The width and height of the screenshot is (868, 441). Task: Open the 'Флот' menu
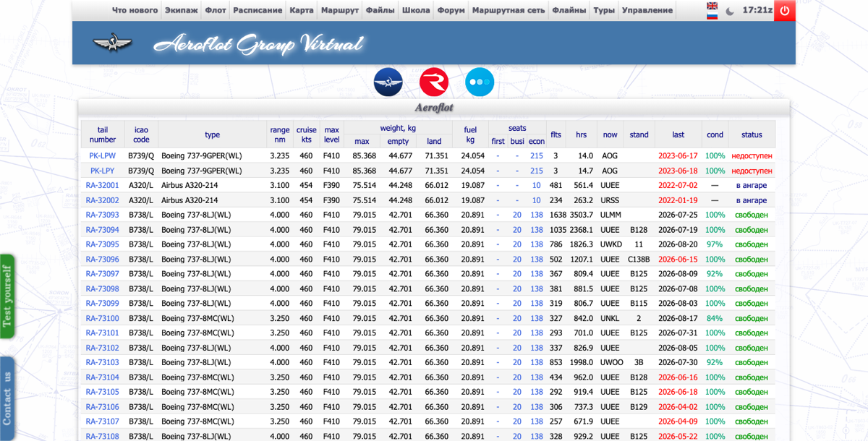coord(216,10)
